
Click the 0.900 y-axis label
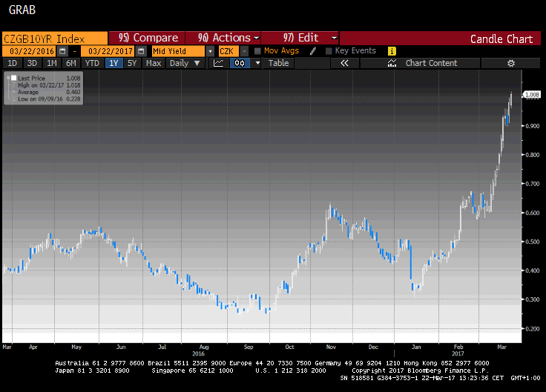click(x=533, y=126)
